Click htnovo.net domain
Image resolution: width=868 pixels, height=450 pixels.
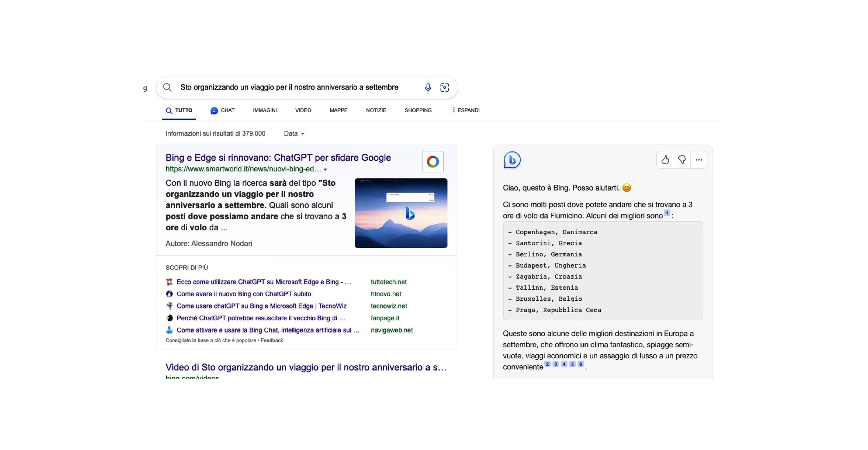pos(386,294)
